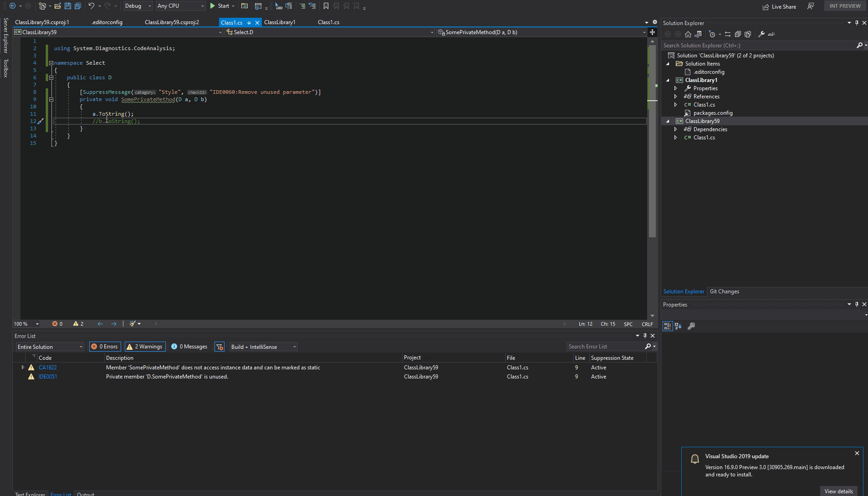Click the Home icon in Solution Explorer toolbar
Image resolution: width=868 pixels, height=496 pixels.
pyautogui.click(x=688, y=34)
